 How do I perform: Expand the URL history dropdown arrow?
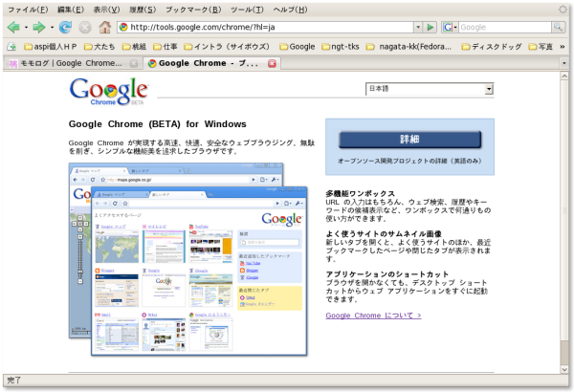[418, 27]
